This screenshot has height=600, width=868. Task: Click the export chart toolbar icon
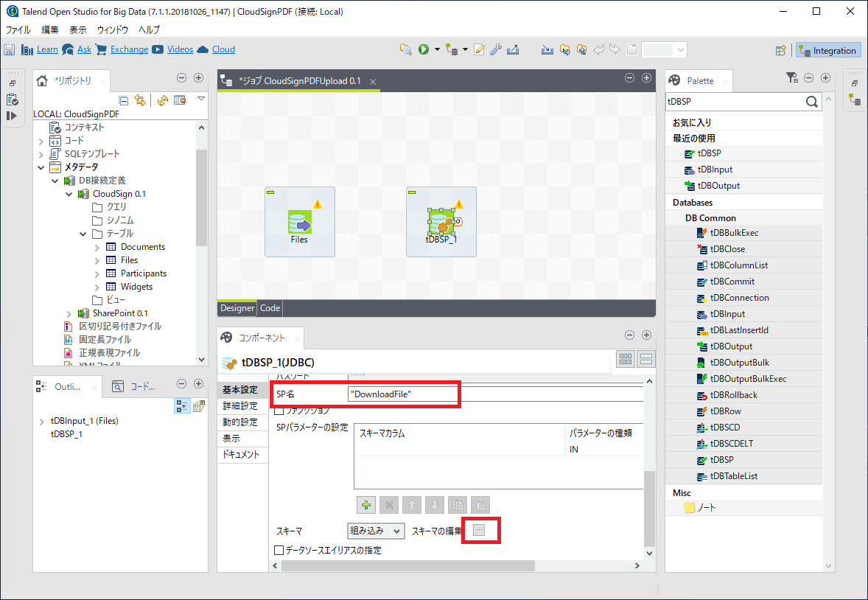tap(513, 50)
